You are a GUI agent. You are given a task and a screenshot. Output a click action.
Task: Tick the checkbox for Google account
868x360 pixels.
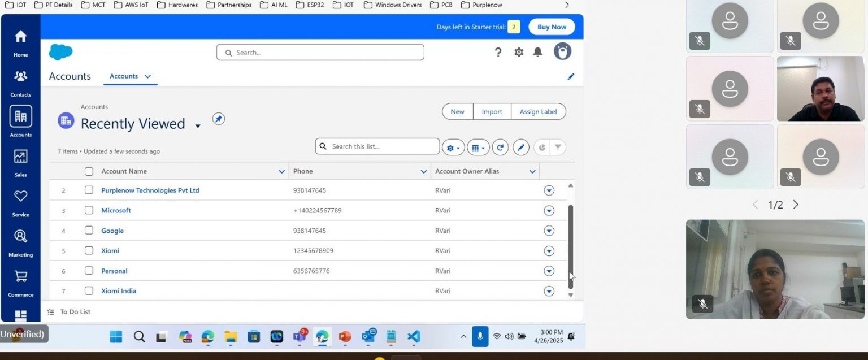coord(89,231)
